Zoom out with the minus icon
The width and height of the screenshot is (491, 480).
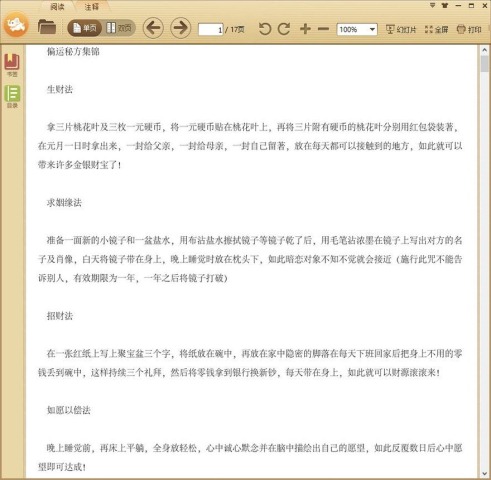323,29
